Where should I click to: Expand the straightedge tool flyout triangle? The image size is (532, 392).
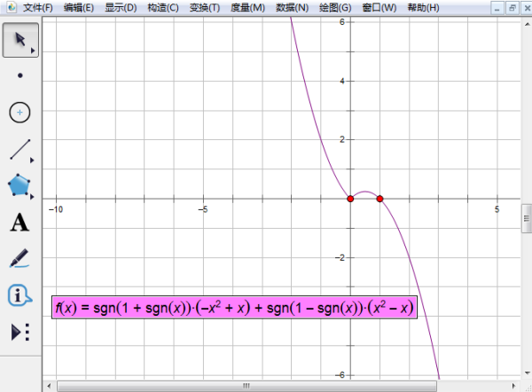(x=32, y=161)
